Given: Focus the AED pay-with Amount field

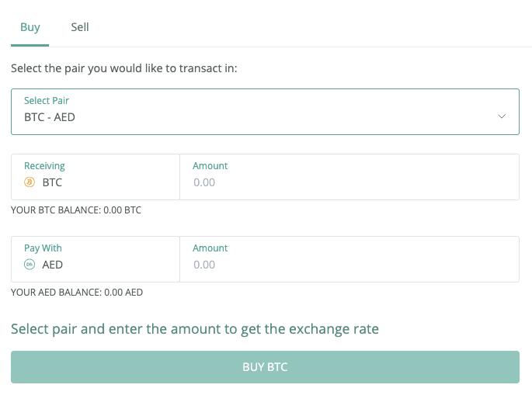Looking at the screenshot, I should [349, 259].
